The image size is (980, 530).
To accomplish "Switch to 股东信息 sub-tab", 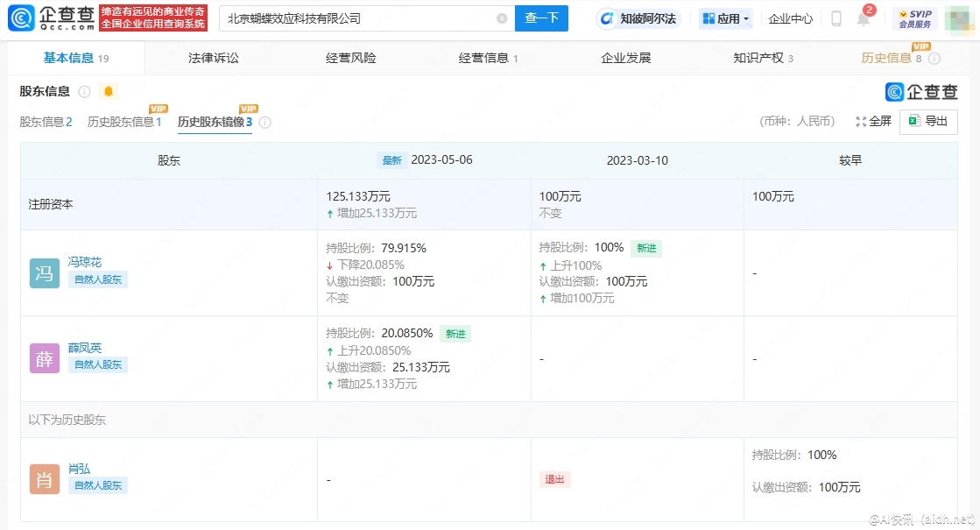I will click(x=46, y=122).
